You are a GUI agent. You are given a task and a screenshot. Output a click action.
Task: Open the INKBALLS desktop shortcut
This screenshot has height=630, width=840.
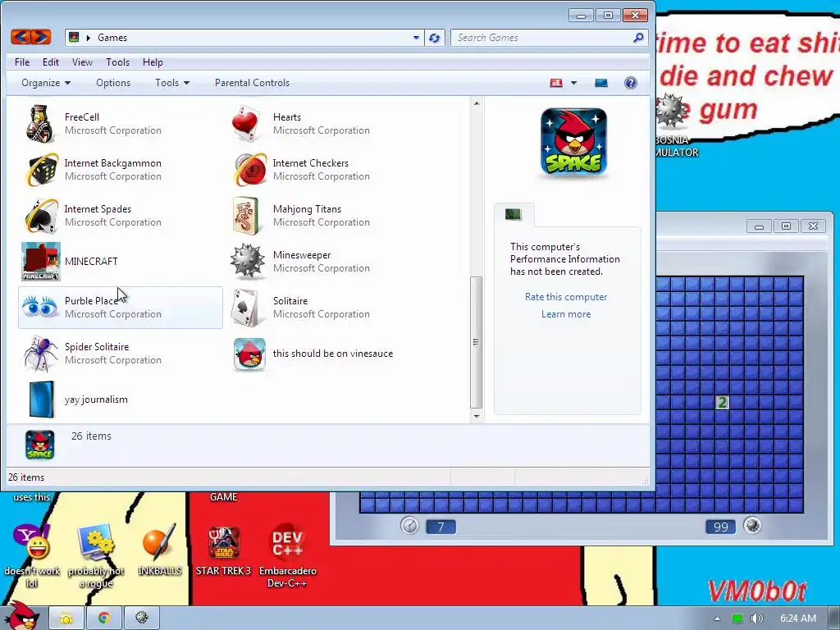pos(160,549)
